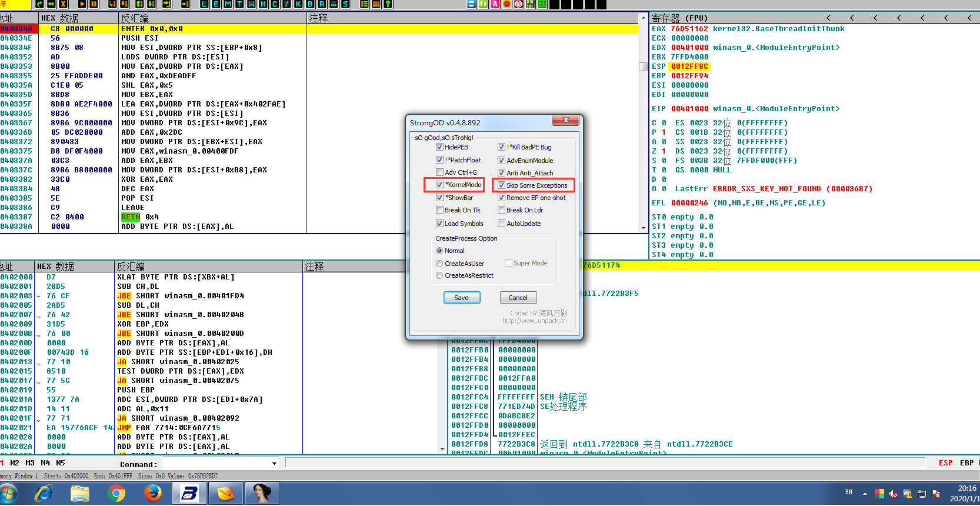Click the Close program X toolbar icon
980x506 pixels.
tap(63, 4)
